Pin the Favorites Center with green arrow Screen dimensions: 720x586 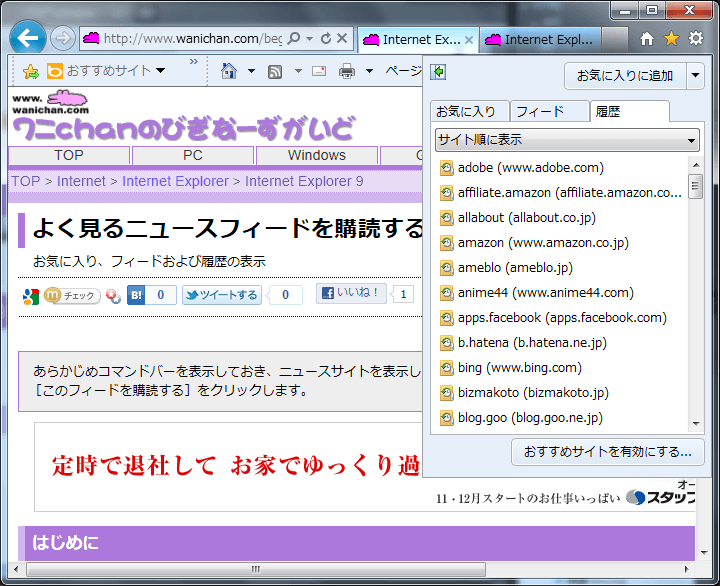(438, 72)
